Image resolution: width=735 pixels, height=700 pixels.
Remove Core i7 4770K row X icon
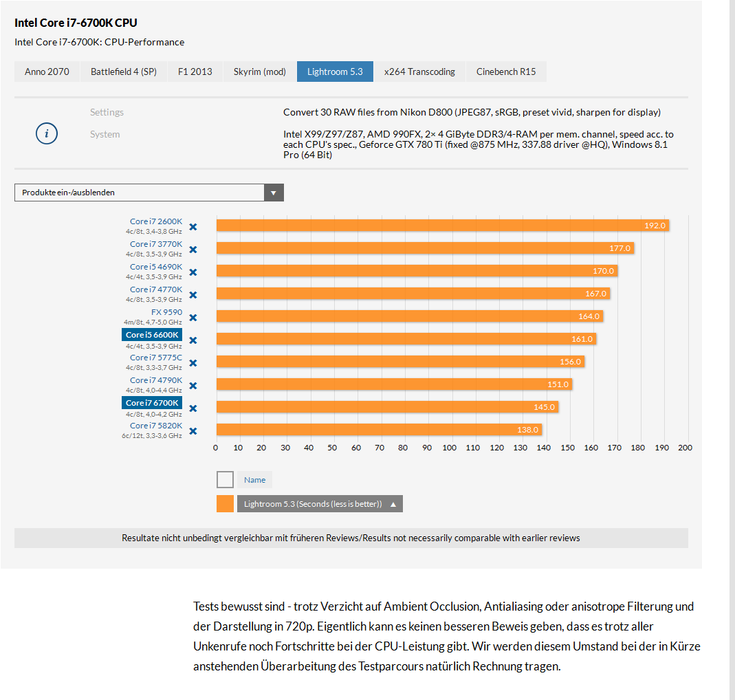click(x=193, y=295)
